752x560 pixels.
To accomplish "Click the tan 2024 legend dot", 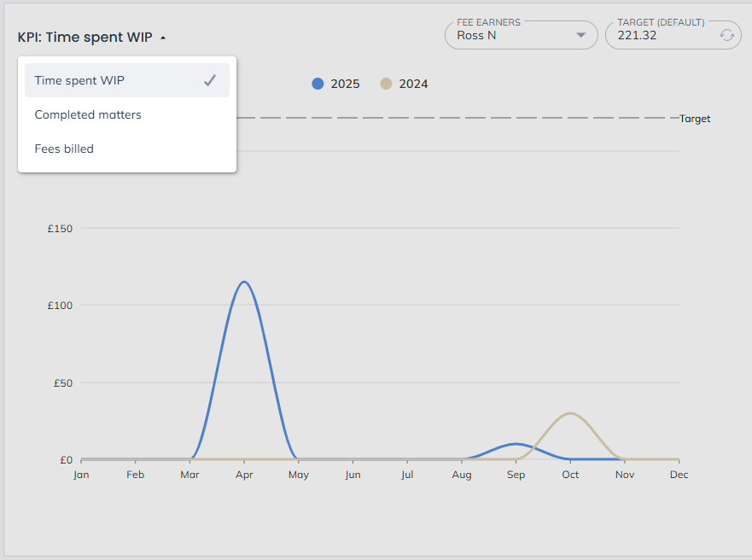I will [386, 84].
